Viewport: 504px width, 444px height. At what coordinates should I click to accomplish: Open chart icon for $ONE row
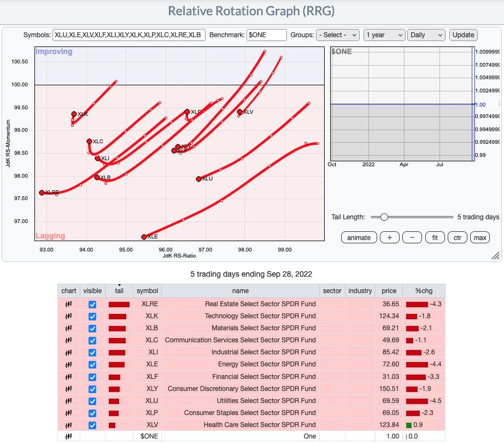(68, 436)
